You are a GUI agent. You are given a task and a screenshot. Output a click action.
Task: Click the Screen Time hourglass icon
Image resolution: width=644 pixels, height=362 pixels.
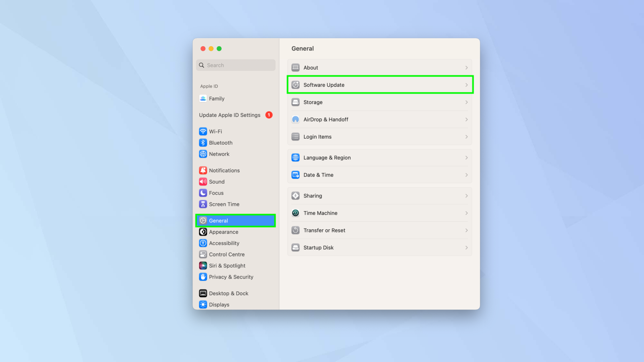203,204
